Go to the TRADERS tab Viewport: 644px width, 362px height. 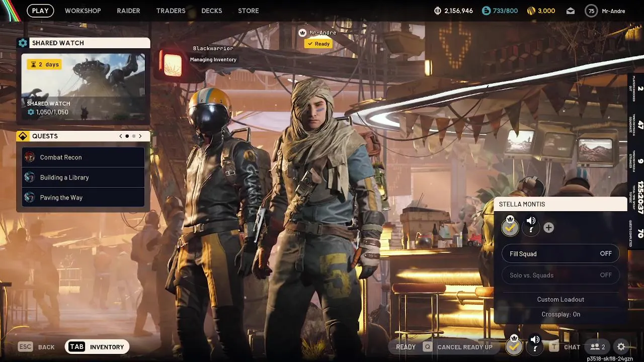pyautogui.click(x=171, y=11)
